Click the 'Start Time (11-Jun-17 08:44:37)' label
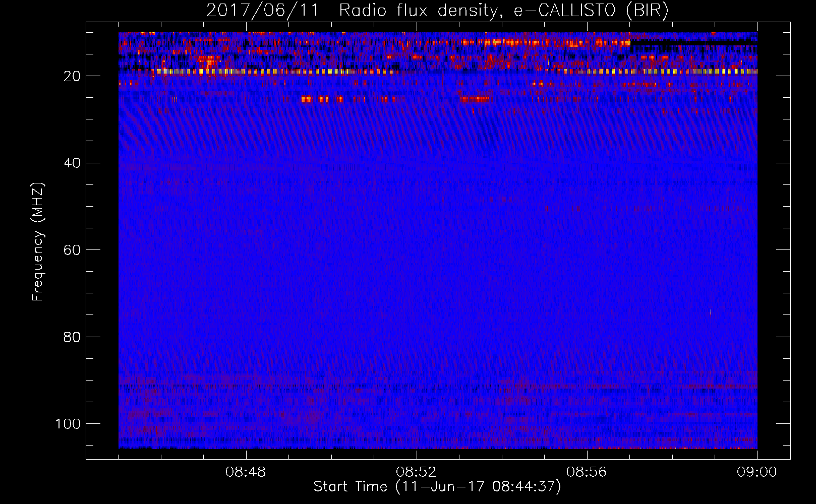The width and height of the screenshot is (816, 504). point(437,487)
